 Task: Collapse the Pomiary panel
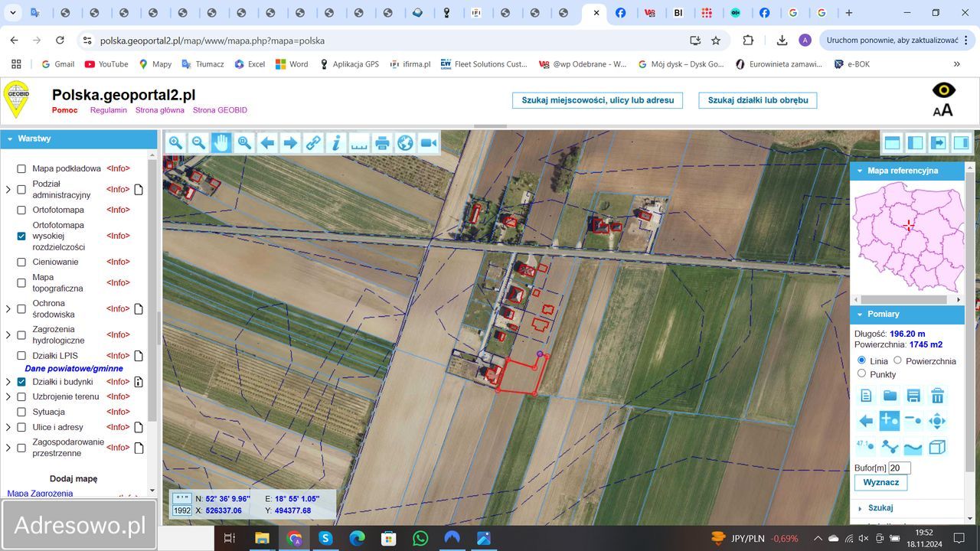(860, 315)
